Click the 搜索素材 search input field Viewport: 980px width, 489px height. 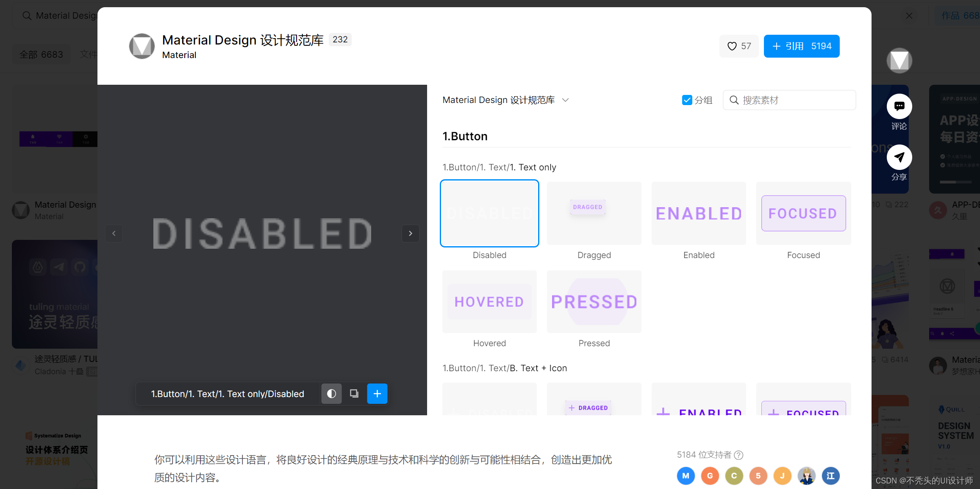click(789, 100)
